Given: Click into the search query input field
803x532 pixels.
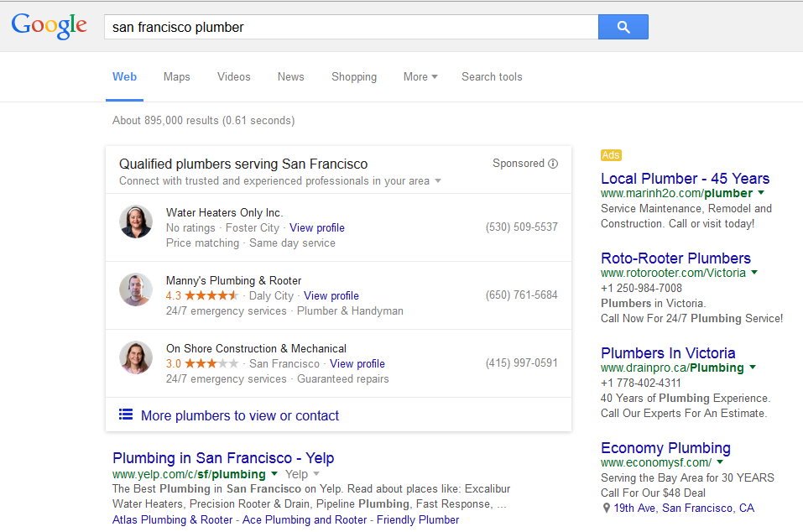Looking at the screenshot, I should pyautogui.click(x=352, y=27).
